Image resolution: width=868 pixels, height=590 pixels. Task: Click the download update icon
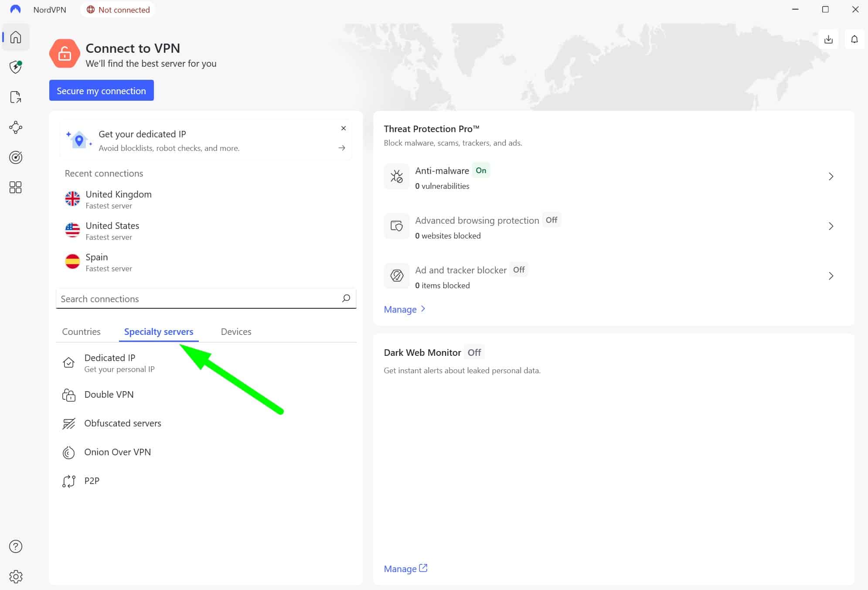[x=828, y=40]
